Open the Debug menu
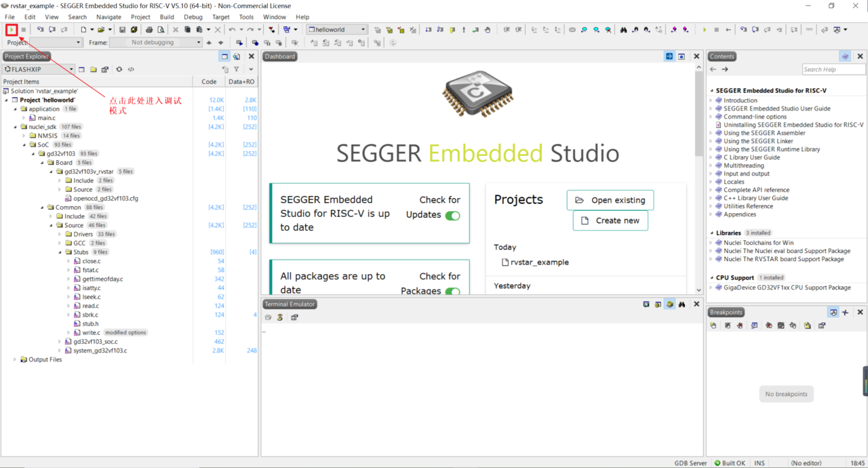The width and height of the screenshot is (868, 468). click(x=193, y=17)
